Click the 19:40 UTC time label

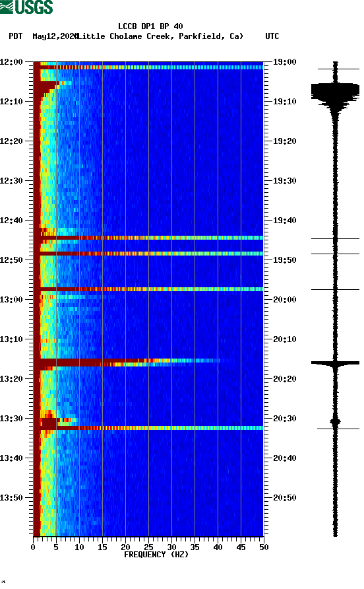point(284,220)
